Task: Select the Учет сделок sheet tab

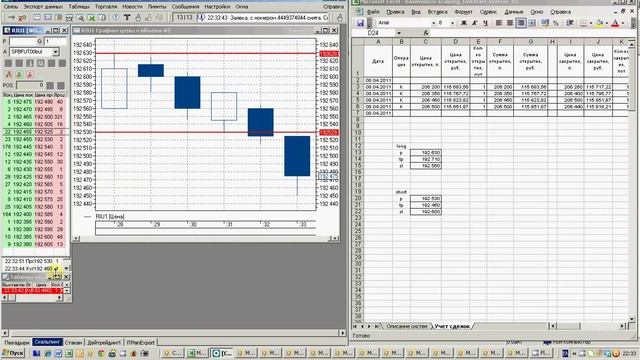Action: (452, 326)
